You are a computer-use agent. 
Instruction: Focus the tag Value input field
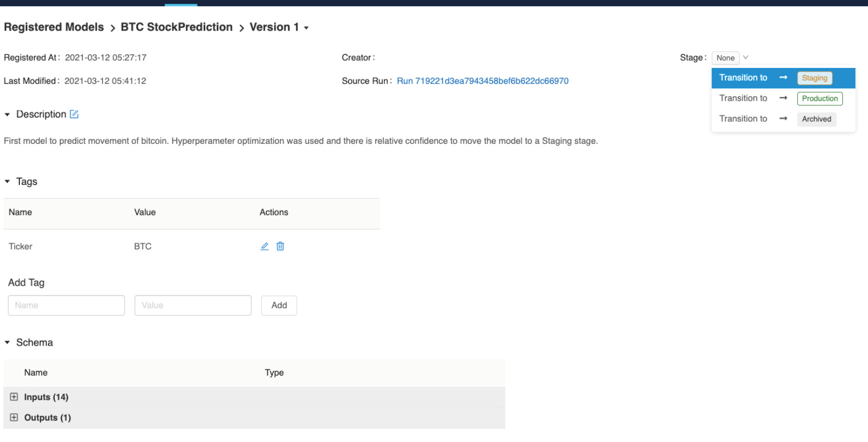coord(193,306)
